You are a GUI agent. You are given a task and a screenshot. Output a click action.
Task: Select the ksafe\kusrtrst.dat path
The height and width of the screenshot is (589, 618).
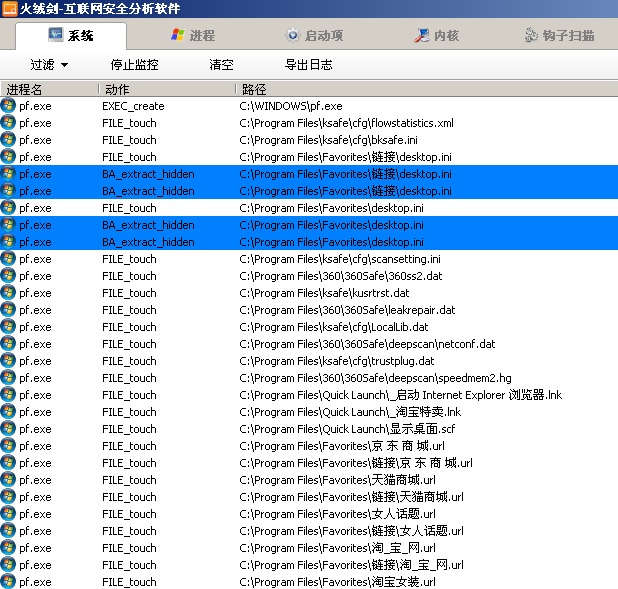[324, 293]
